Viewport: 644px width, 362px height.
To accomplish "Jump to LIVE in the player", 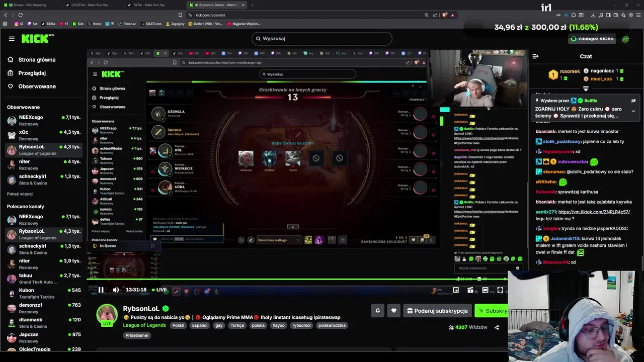I will pos(159,290).
